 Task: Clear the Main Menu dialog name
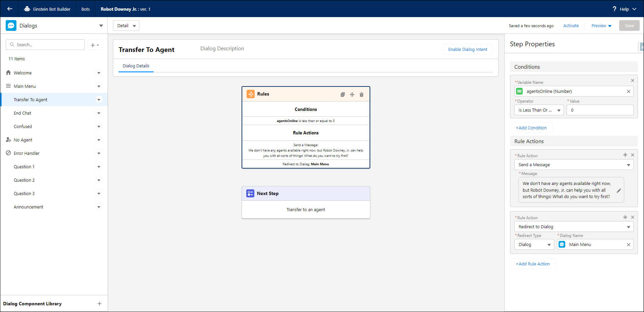(629, 245)
